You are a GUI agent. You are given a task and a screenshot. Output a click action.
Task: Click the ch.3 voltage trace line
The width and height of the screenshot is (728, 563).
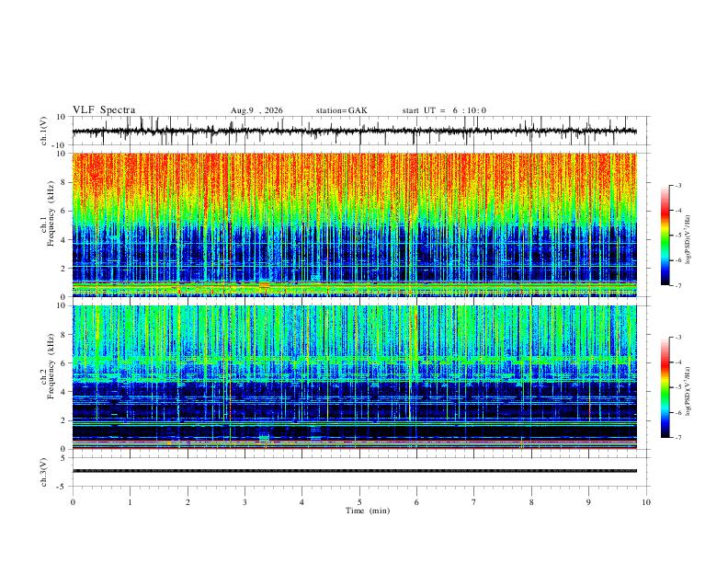click(355, 471)
